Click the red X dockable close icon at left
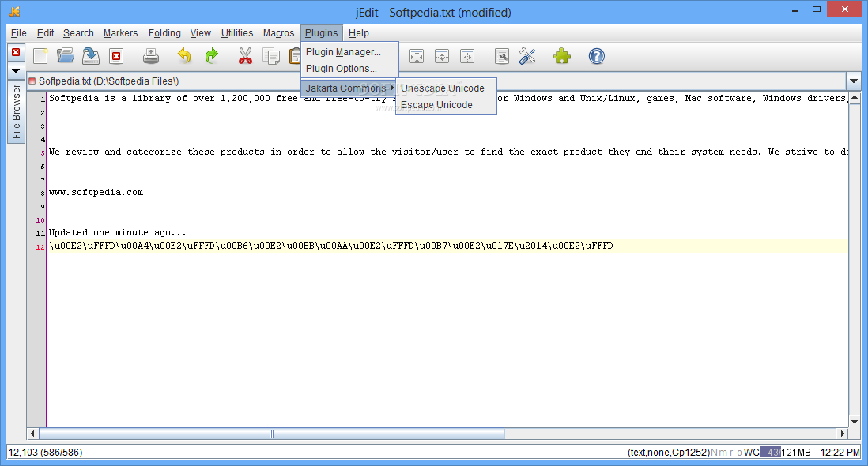The height and width of the screenshot is (466, 868). pyautogui.click(x=16, y=52)
